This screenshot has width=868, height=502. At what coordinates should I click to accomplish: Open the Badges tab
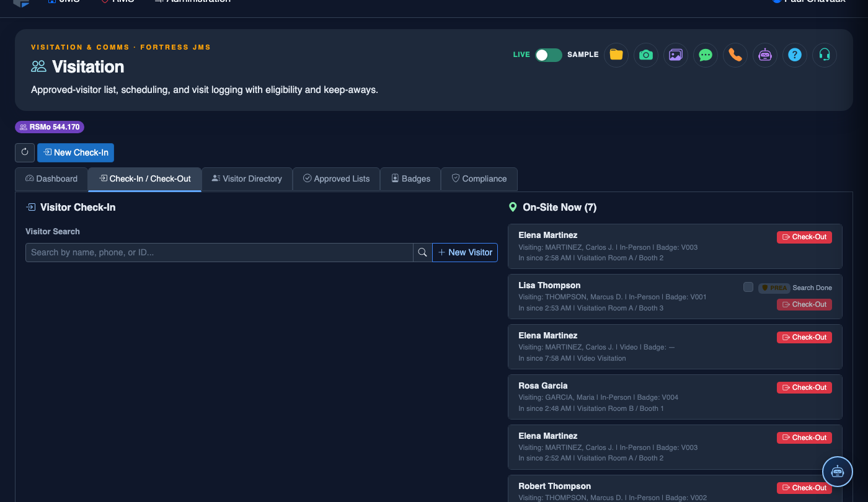point(410,178)
